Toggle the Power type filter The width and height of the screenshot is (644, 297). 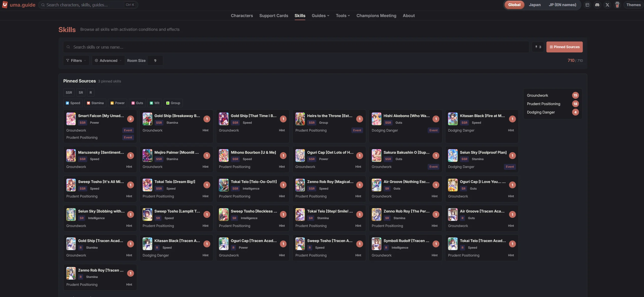(x=117, y=103)
